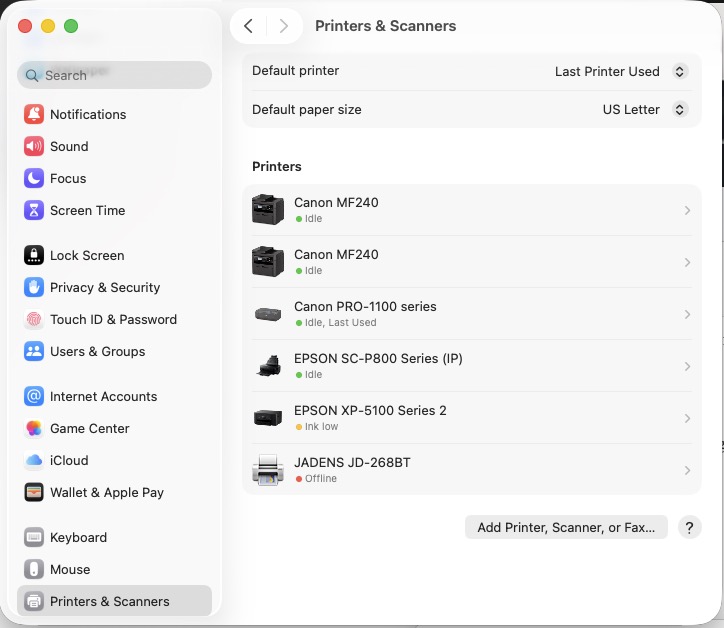Click the EPSON SC-P800 printer image
This screenshot has width=724, height=628.
(x=270, y=366)
